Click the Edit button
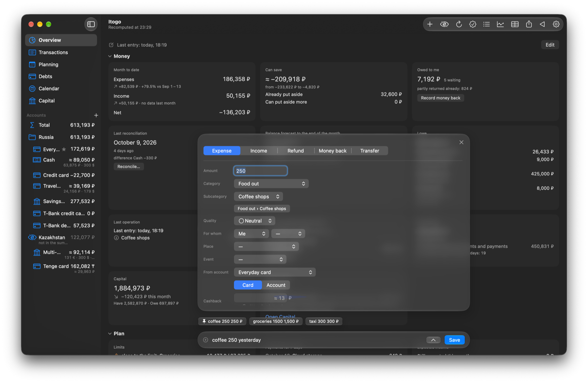Image resolution: width=588 pixels, height=383 pixels. pos(550,45)
